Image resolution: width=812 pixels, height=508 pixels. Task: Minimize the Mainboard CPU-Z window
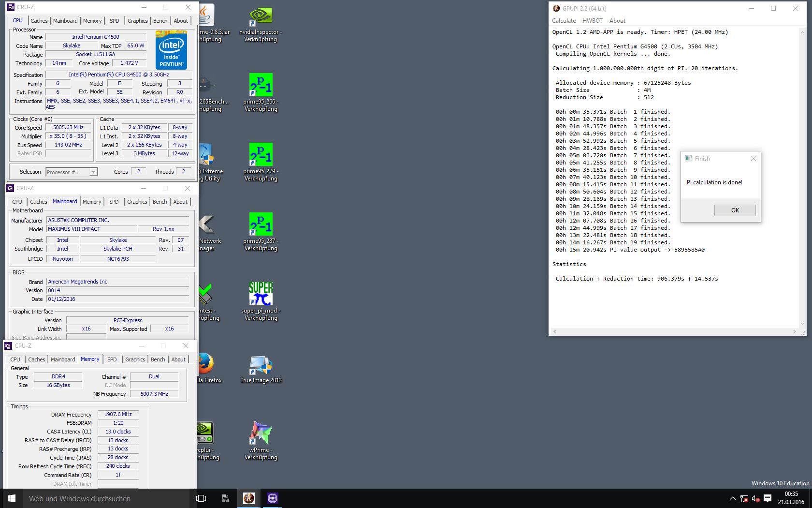[x=143, y=188]
